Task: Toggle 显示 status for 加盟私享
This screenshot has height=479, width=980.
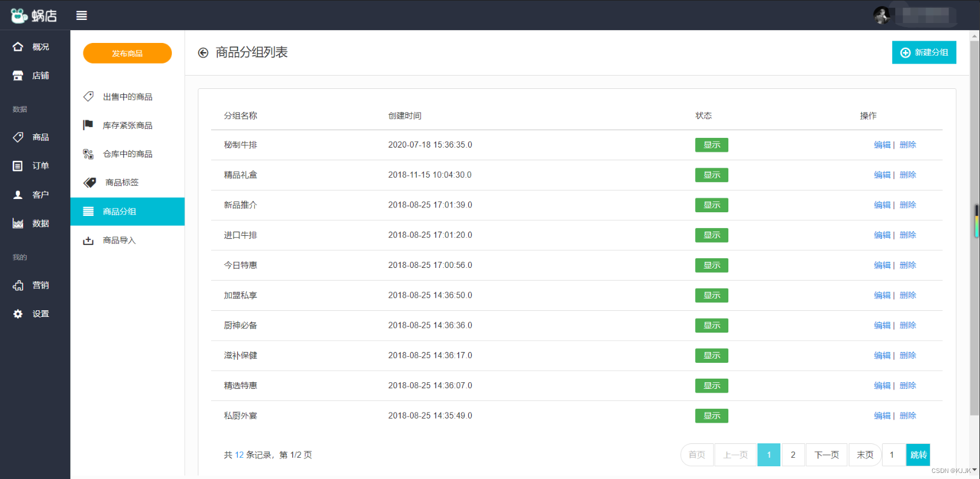Action: (711, 295)
